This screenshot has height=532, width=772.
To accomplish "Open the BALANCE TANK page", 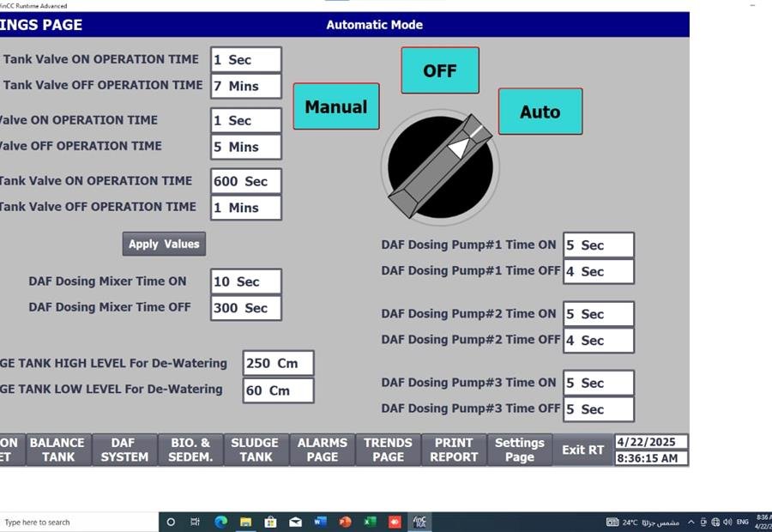I will pyautogui.click(x=57, y=450).
